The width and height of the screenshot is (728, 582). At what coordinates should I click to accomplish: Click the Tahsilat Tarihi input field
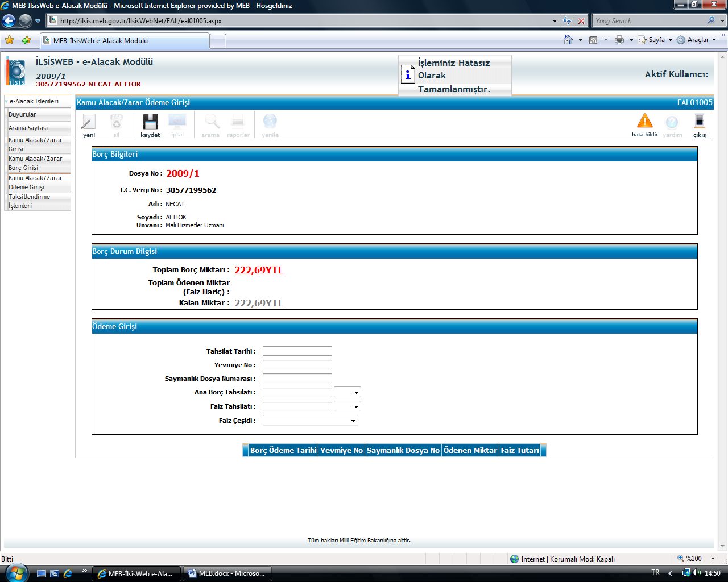[x=297, y=351]
